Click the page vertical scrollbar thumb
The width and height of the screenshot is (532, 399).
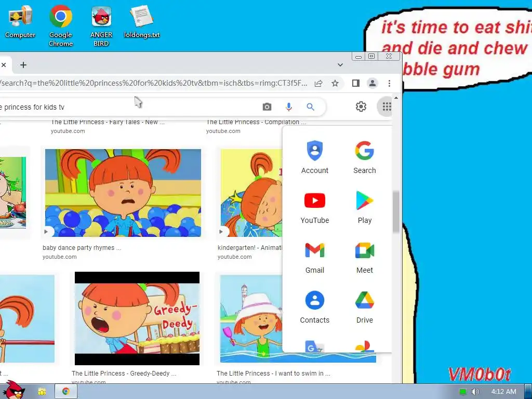click(x=396, y=212)
